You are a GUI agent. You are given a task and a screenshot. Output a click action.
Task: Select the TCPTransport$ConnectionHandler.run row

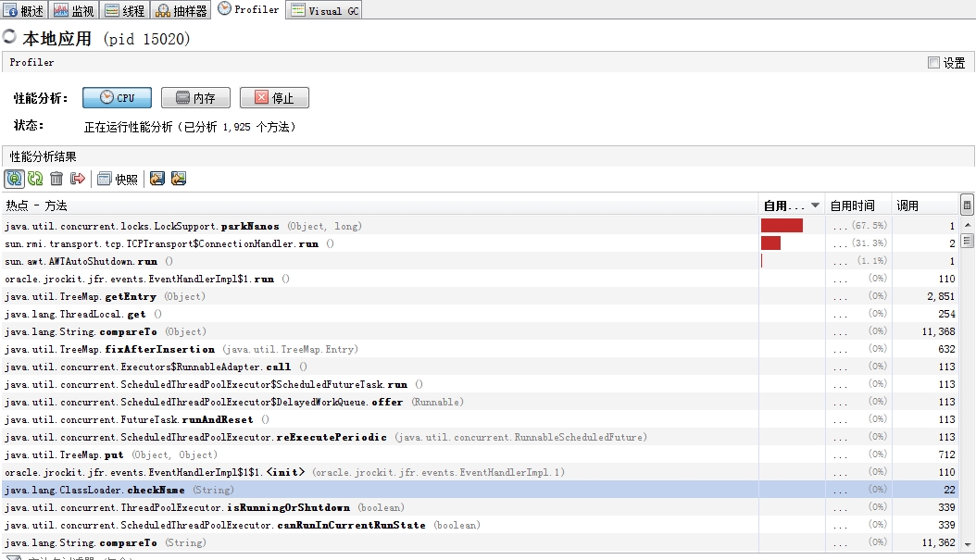pos(480,243)
